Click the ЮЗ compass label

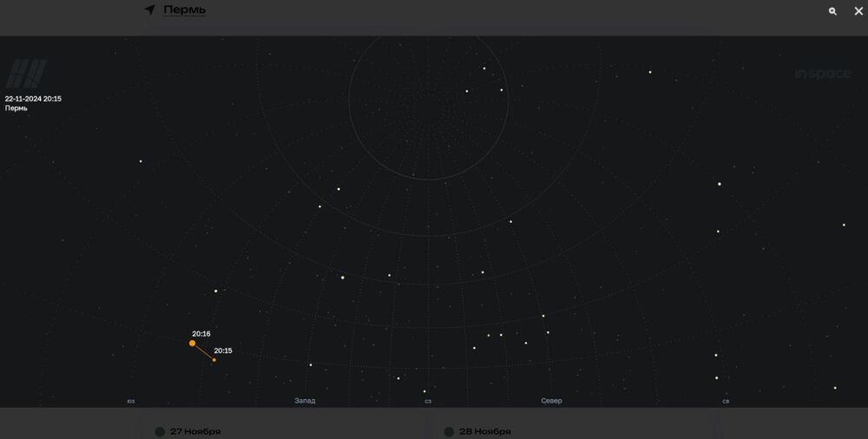(x=131, y=402)
